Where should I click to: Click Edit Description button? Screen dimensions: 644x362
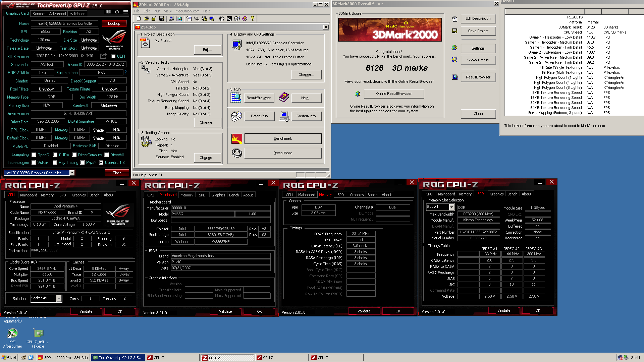coord(478,18)
